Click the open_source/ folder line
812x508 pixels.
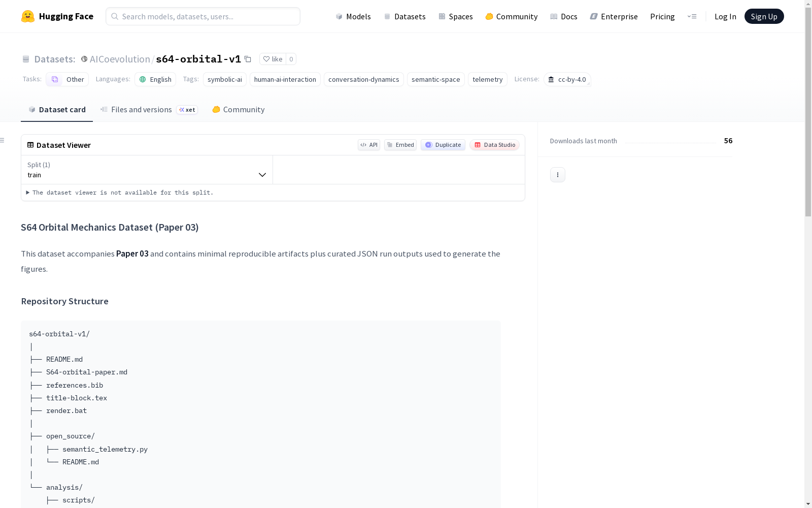[x=71, y=436]
